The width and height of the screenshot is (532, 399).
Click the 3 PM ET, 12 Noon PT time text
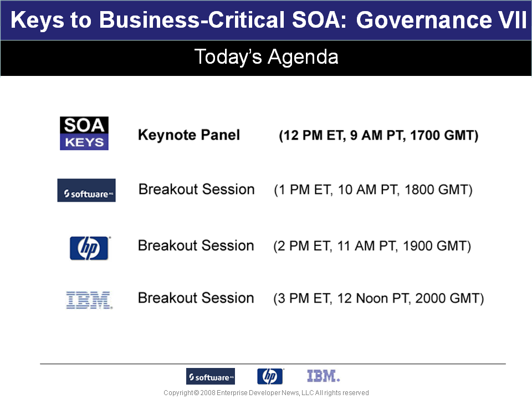point(378,299)
